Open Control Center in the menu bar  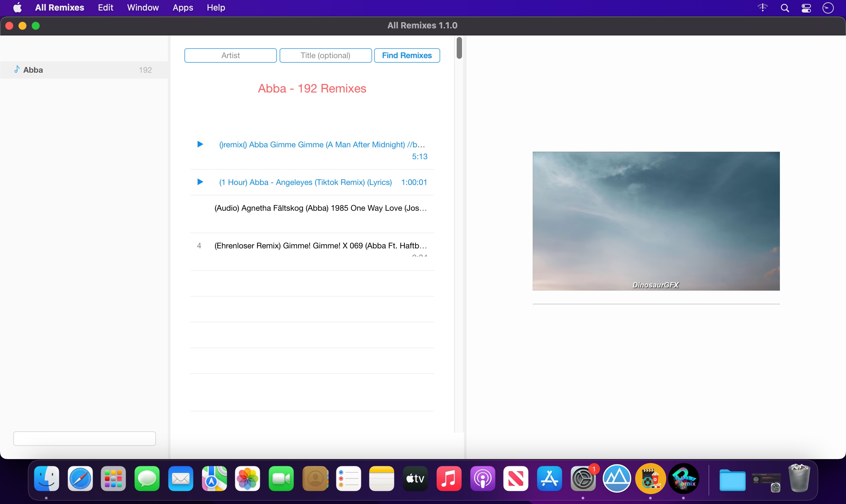pyautogui.click(x=806, y=8)
